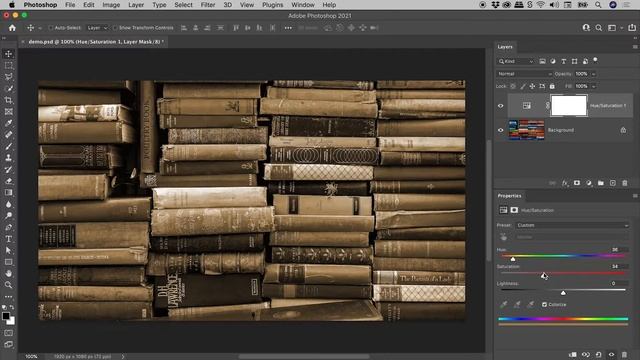
Task: Open the Layer menu
Action: [x=136, y=5]
